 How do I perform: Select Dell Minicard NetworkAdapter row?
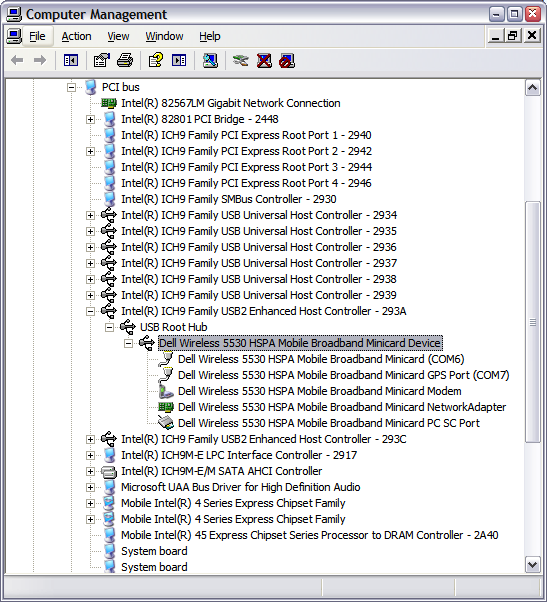pos(342,407)
